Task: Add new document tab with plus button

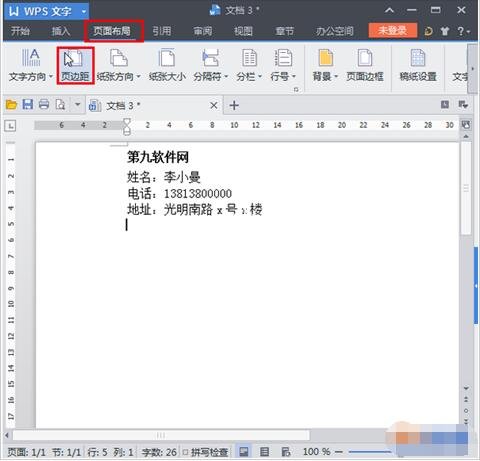Action: 234,105
